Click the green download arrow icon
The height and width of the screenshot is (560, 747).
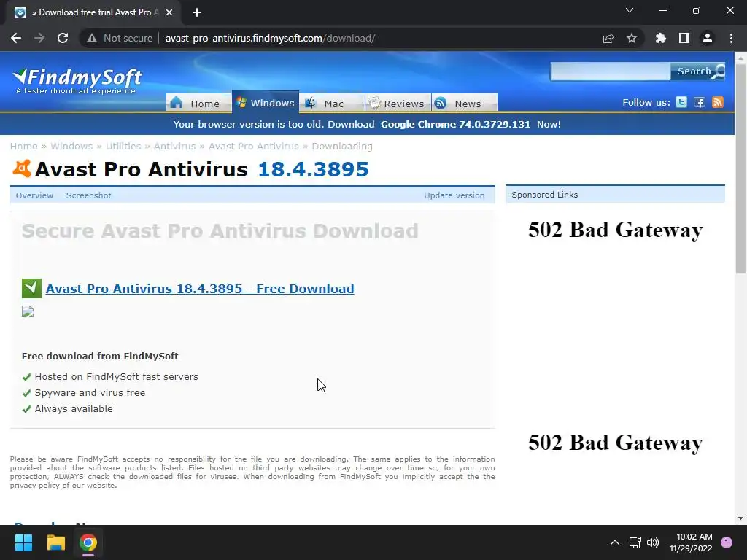coord(31,288)
